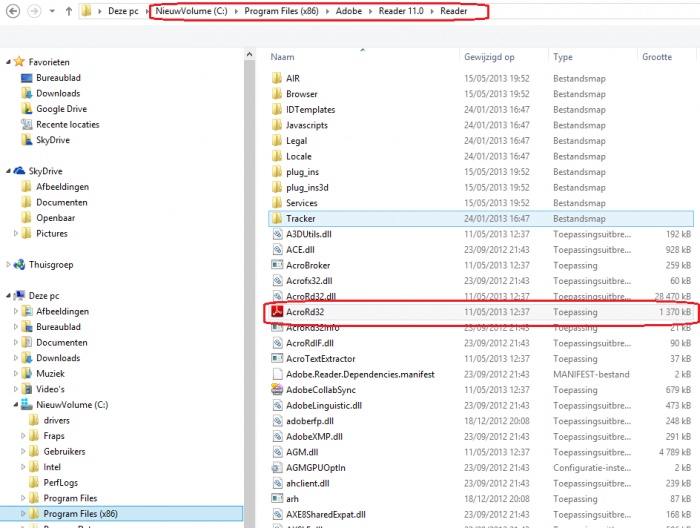Click Muziek library icon under Deze pc
The image size is (700, 528).
(x=26, y=373)
